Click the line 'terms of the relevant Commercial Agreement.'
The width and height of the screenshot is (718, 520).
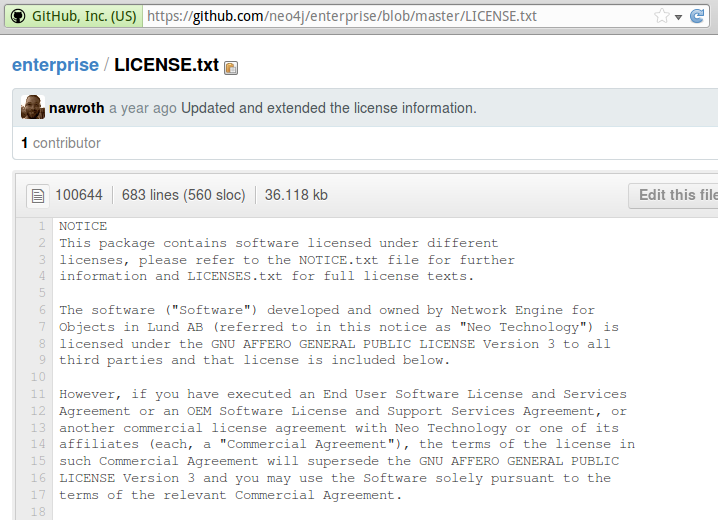pos(230,495)
